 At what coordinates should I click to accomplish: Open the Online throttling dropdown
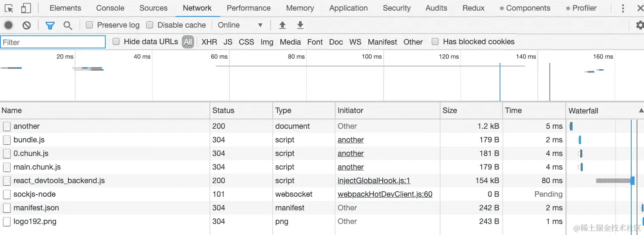point(240,25)
